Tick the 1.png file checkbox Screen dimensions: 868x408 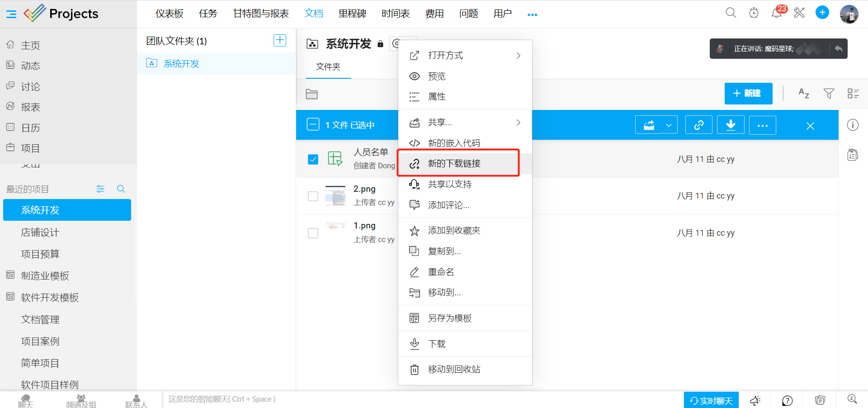(313, 233)
